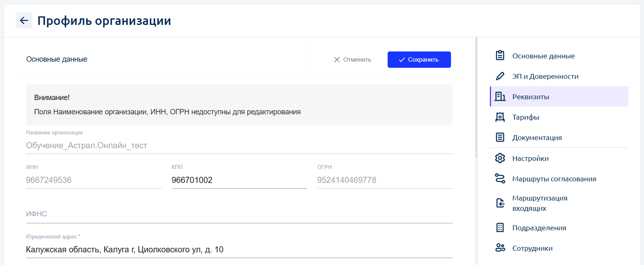Click the Подразделения building icon
Screen dimensions: 644x265
tap(500, 227)
